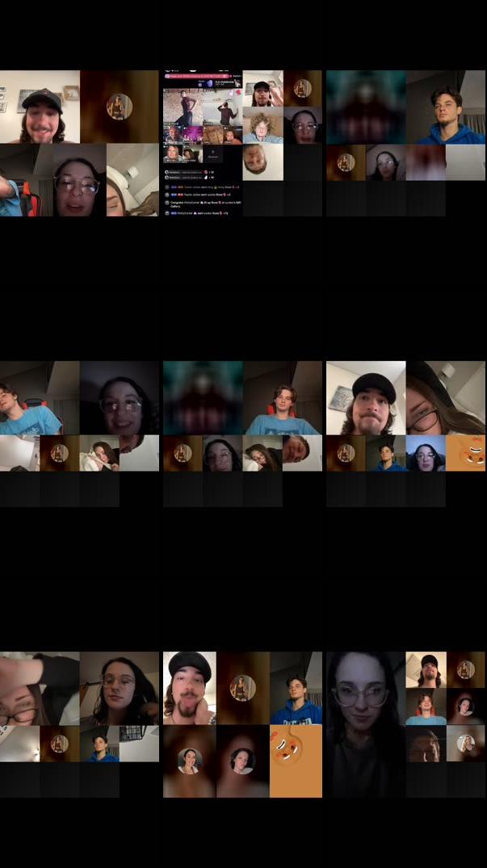Open woman on pillow tile, middle-left call
This screenshot has height=868, width=487.
point(99,453)
